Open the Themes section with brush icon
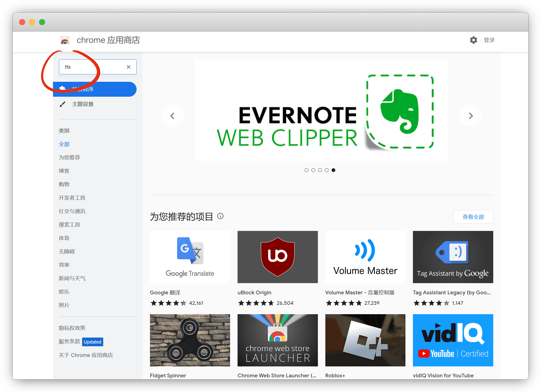Viewport: 541px width, 392px height. click(83, 104)
